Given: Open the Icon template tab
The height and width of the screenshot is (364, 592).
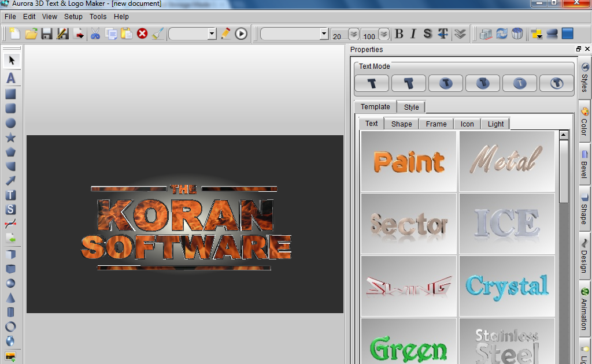Looking at the screenshot, I should (x=467, y=124).
